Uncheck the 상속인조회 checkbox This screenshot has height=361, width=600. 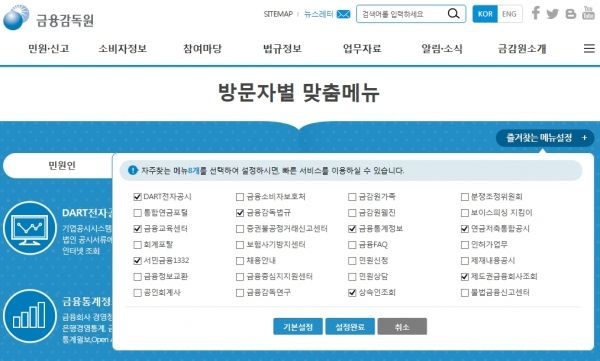(352, 292)
